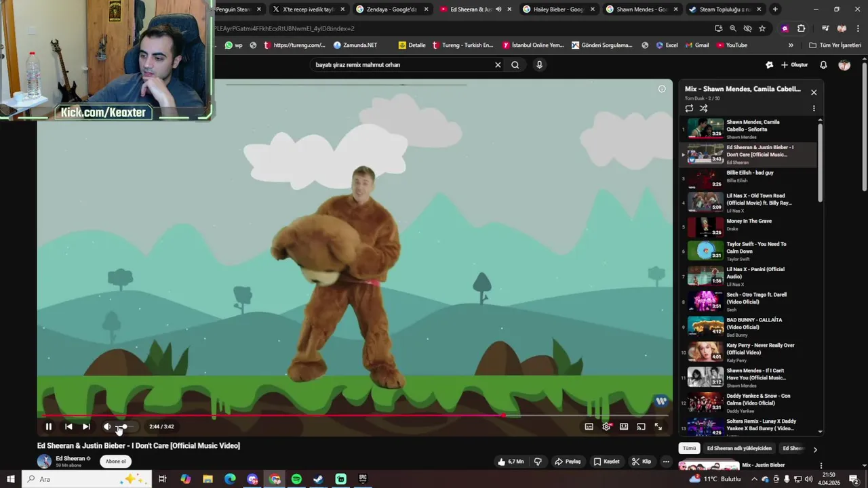Screen dimensions: 868x488
Task: Close the Mix playlist panel
Action: 814,93
